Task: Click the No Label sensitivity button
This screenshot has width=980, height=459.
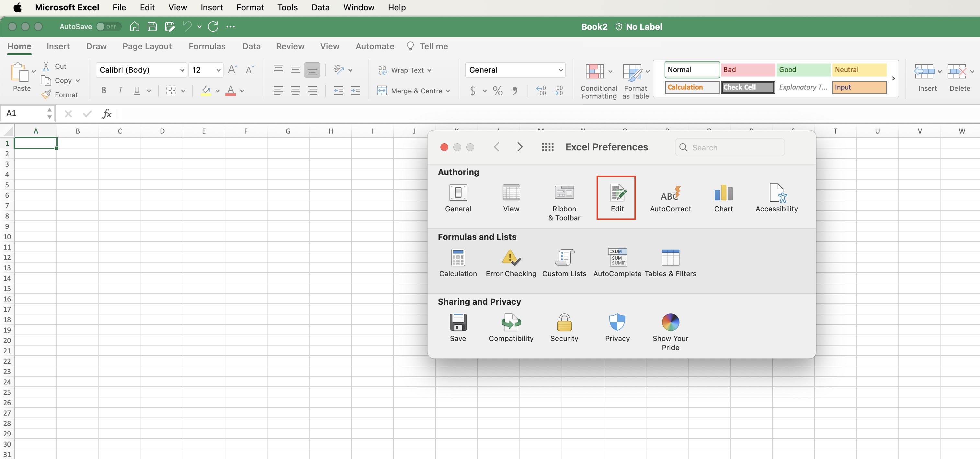Action: pyautogui.click(x=638, y=26)
